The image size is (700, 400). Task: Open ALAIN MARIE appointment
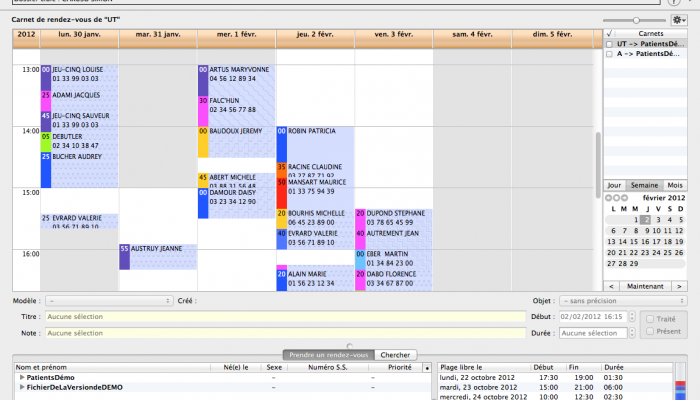point(315,280)
